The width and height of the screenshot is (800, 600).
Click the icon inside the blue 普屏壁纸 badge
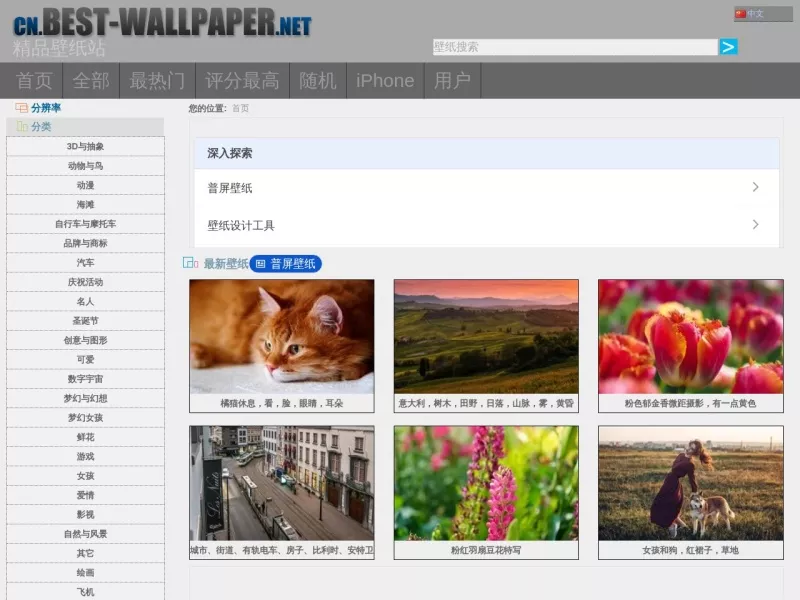[x=261, y=264]
